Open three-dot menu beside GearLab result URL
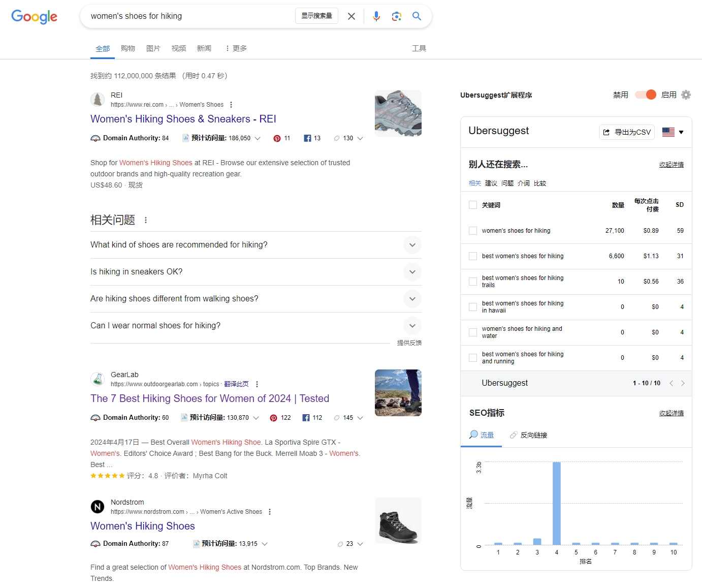This screenshot has width=702, height=588. [257, 384]
